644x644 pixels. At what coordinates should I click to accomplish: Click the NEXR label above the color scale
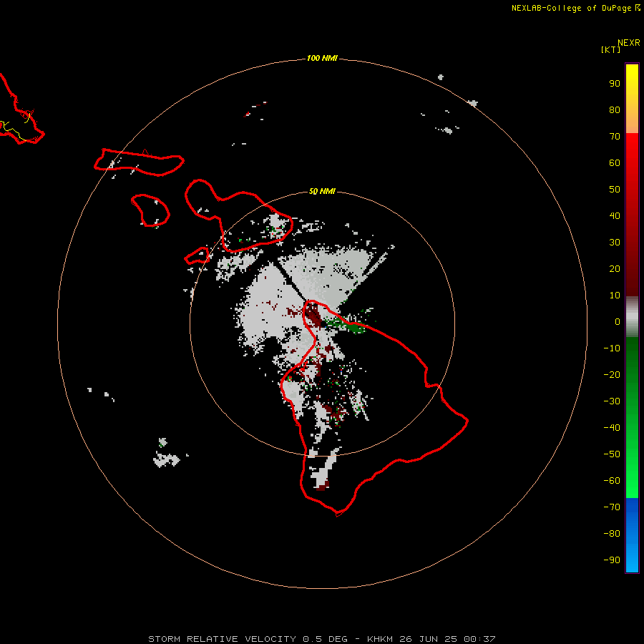coord(629,43)
